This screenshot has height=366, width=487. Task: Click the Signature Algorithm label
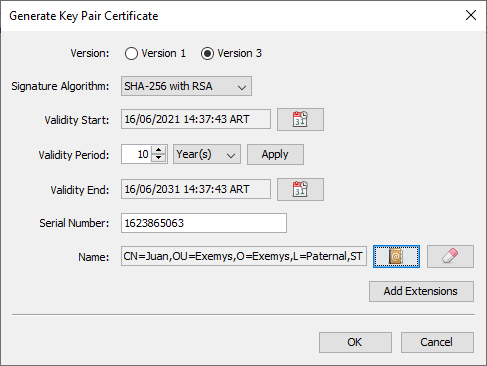point(60,86)
